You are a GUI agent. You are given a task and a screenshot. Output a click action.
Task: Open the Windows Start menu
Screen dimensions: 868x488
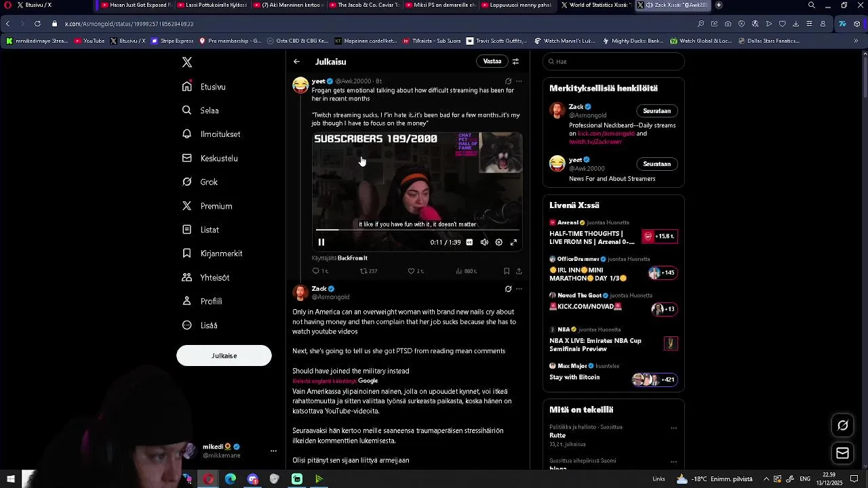pos(10,479)
